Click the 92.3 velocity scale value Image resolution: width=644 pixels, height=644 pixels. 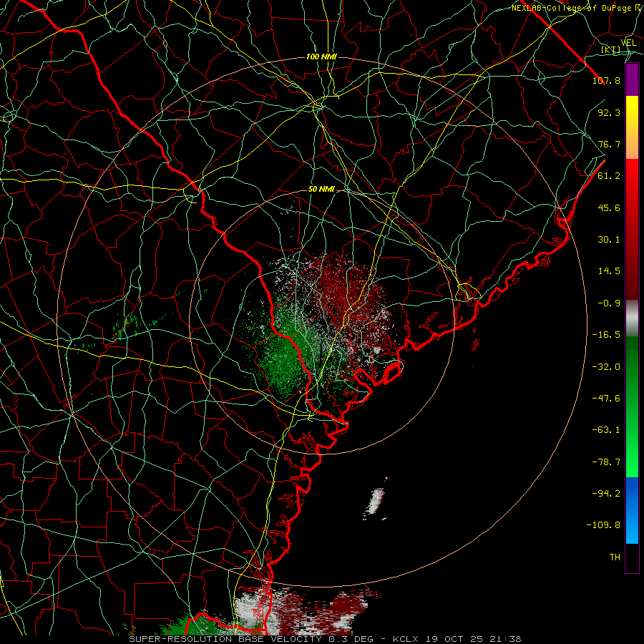tap(609, 112)
